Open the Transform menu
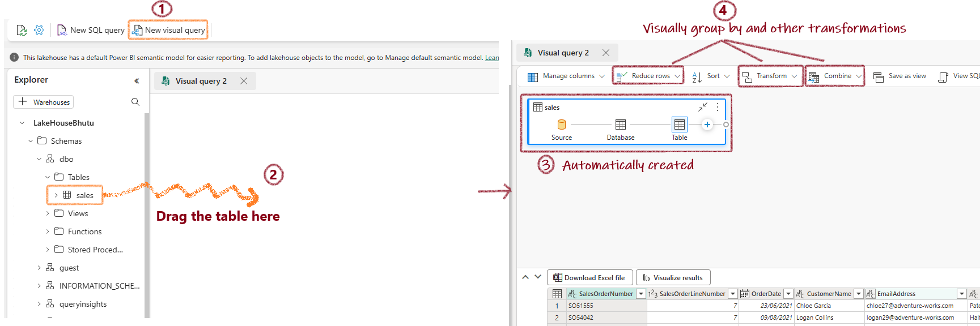The height and width of the screenshot is (326, 980). click(770, 76)
